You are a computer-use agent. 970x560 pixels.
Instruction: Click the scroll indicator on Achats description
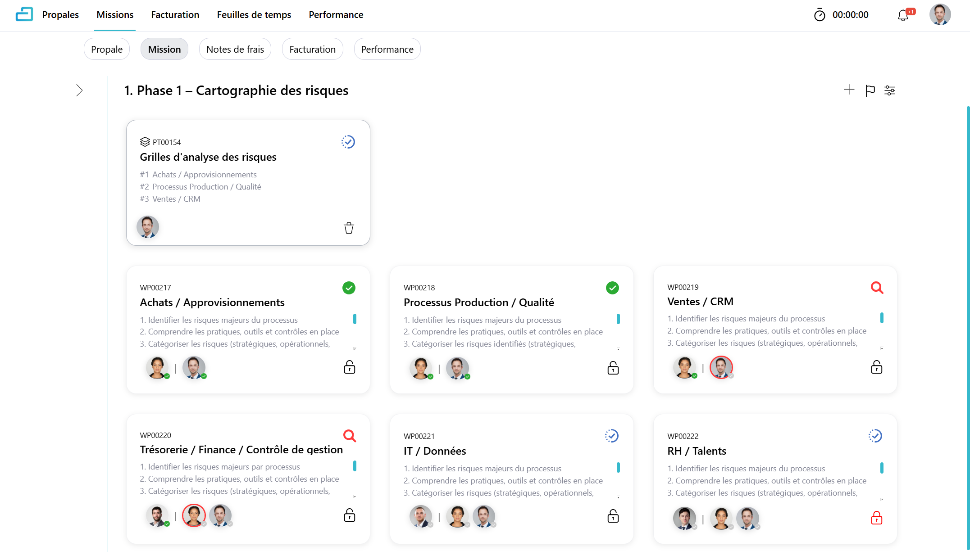(x=355, y=319)
